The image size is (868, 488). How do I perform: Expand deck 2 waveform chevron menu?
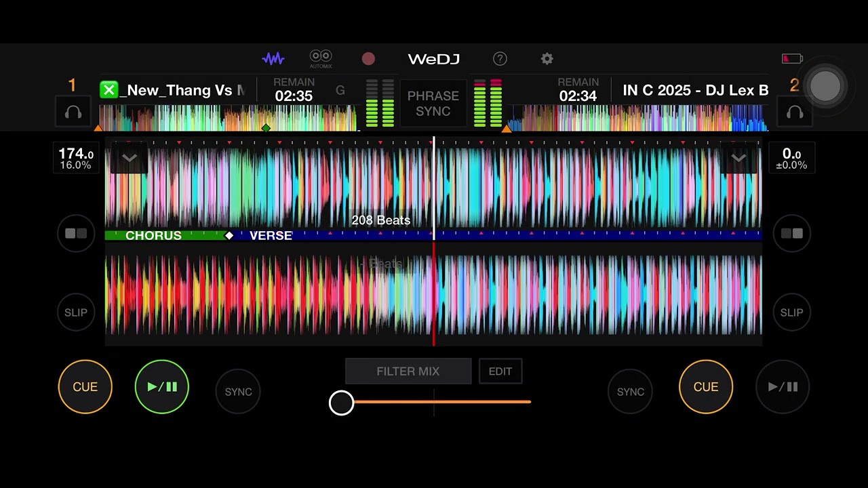pos(738,159)
